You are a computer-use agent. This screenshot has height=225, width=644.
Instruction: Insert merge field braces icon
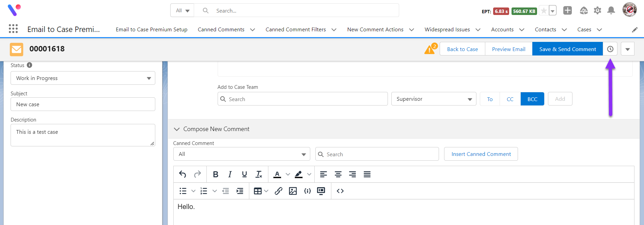(x=307, y=191)
